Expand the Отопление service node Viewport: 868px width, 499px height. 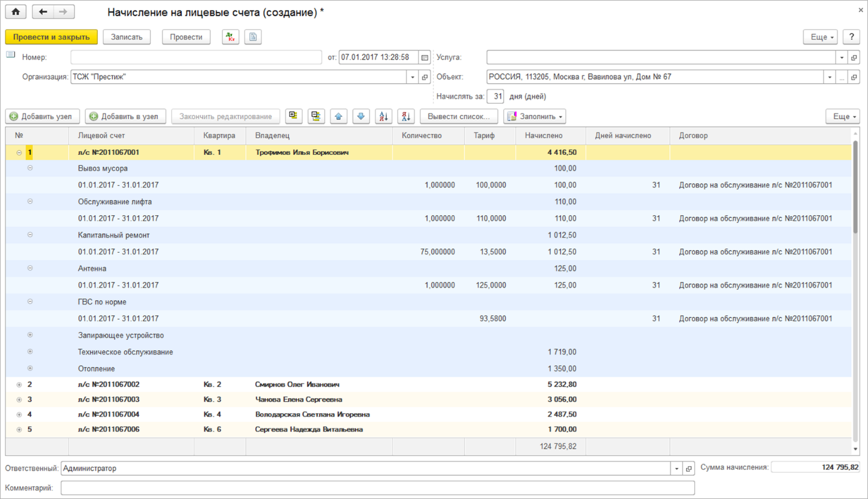pos(30,368)
